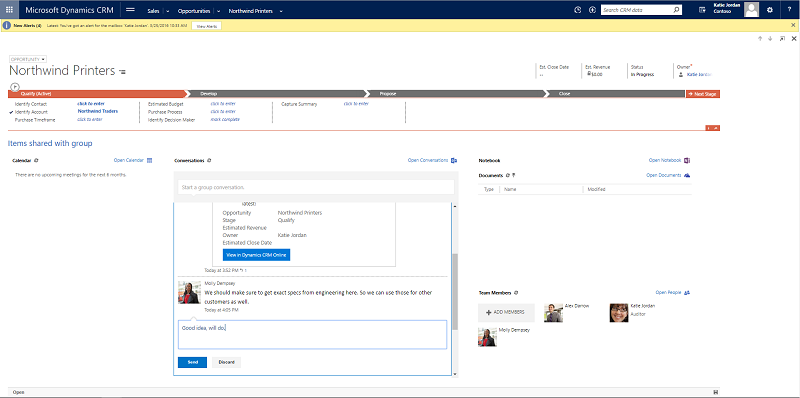This screenshot has width=800, height=398.
Task: Click the quick create plus icon
Action: point(592,10)
